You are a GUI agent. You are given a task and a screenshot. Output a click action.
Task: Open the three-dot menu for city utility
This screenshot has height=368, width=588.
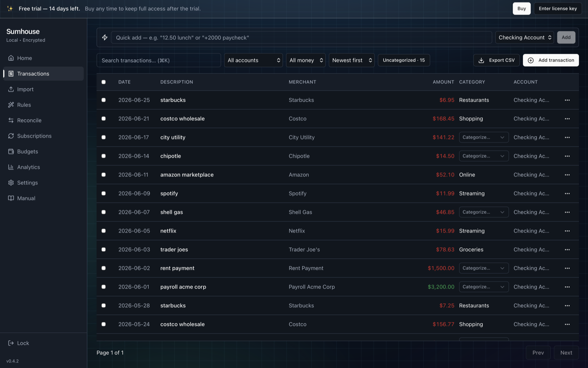pos(567,137)
